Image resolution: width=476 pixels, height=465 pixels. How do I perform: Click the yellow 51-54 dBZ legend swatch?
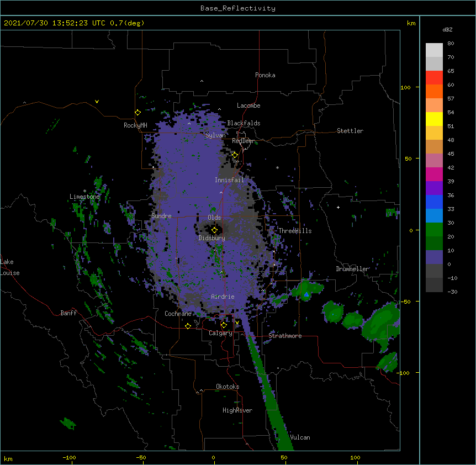(x=434, y=119)
